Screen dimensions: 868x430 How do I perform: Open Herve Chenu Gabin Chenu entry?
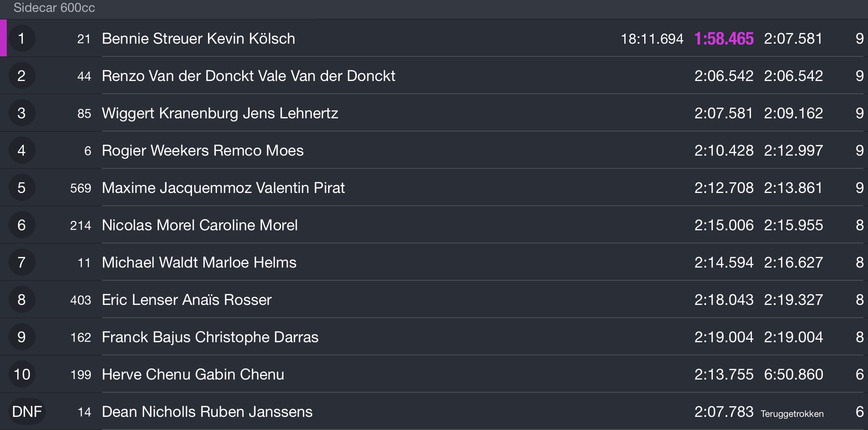(434, 374)
